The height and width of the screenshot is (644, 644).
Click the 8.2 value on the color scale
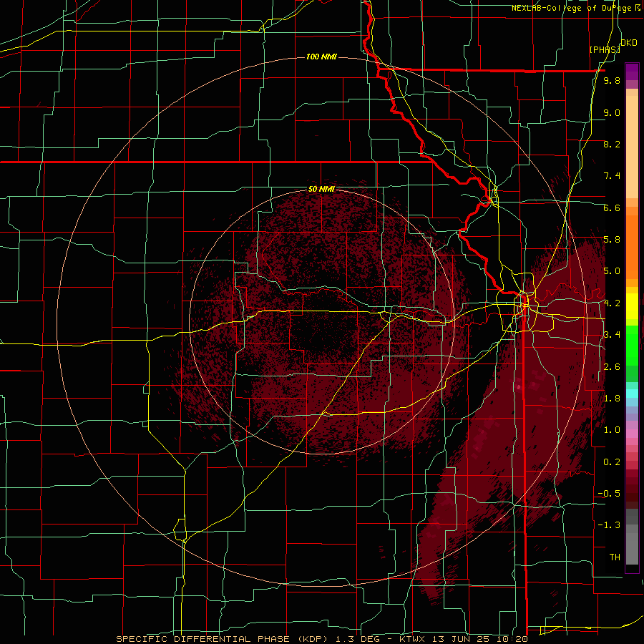click(612, 144)
